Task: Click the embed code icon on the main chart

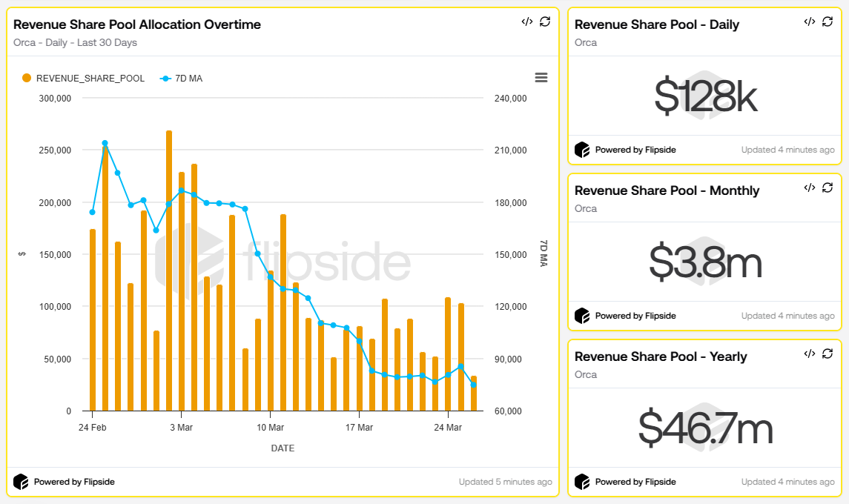Action: point(526,22)
